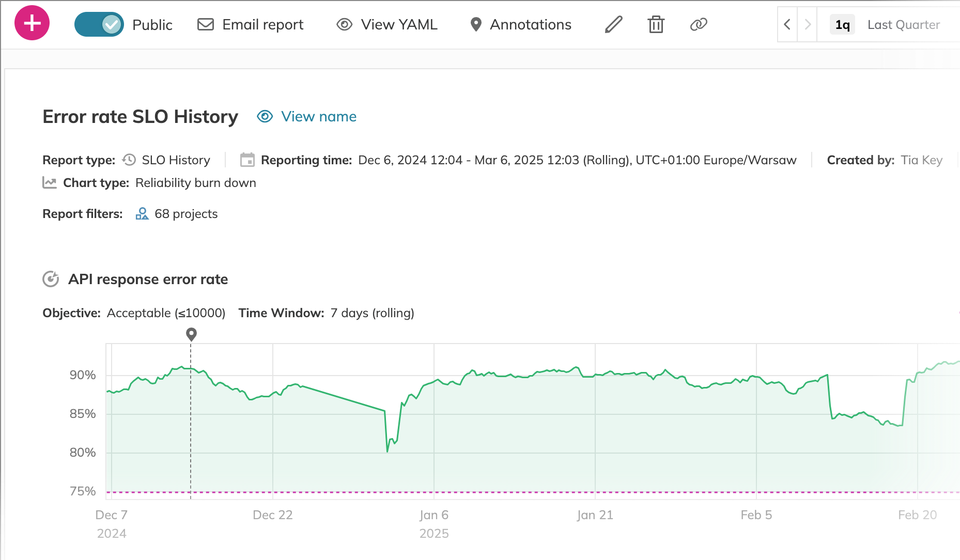Click the 85% y-axis label

[83, 414]
